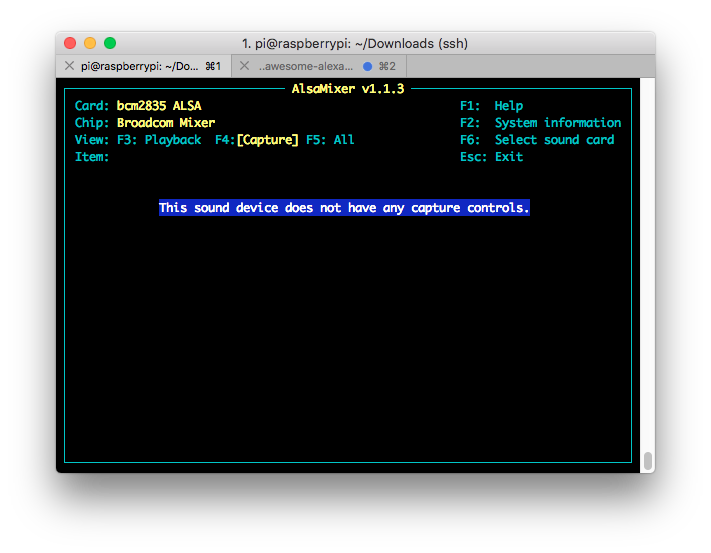Click the F6: Select sound card entry
This screenshot has height=553, width=711.
point(537,140)
